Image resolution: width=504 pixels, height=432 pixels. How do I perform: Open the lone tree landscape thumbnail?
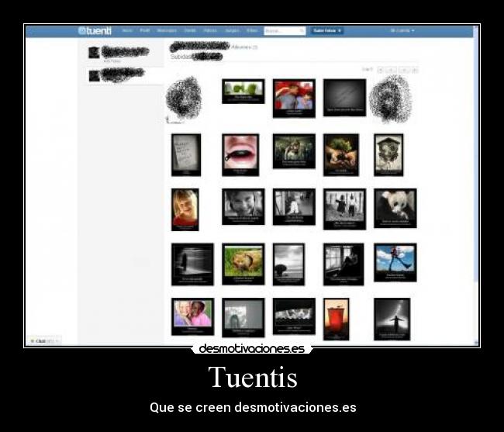(x=288, y=264)
